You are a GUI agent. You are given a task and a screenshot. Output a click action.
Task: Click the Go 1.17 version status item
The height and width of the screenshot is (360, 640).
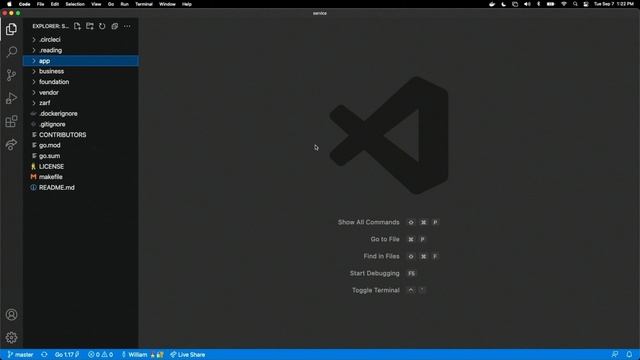[x=67, y=355]
